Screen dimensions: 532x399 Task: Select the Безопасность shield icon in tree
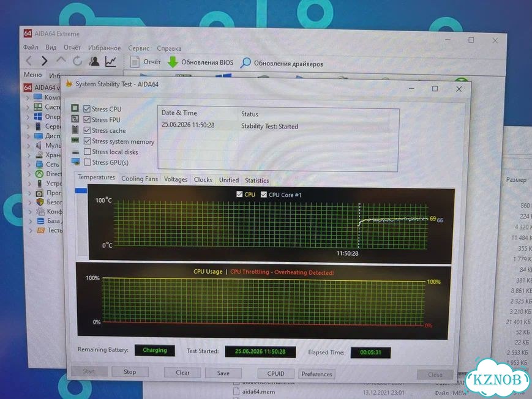[40, 202]
